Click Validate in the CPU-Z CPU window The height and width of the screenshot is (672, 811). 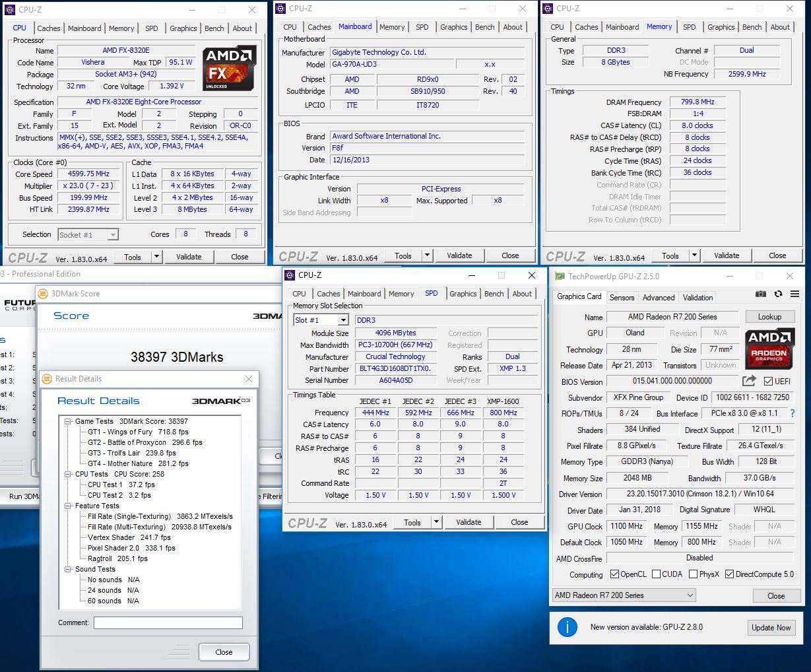coord(189,257)
